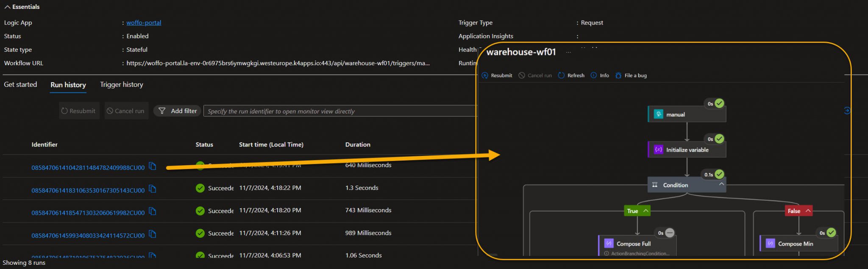Click the Refresh icon in workflow toolbar
The width and height of the screenshot is (868, 269).
(561, 75)
